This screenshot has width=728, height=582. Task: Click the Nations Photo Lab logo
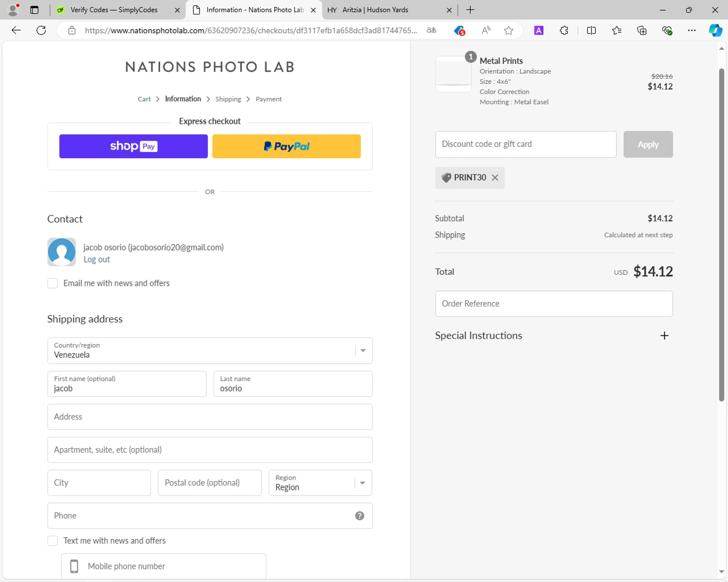[210, 67]
